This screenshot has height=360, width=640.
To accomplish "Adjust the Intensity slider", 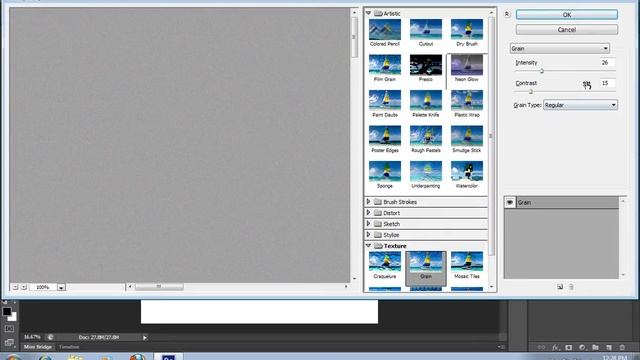I will 542,71.
